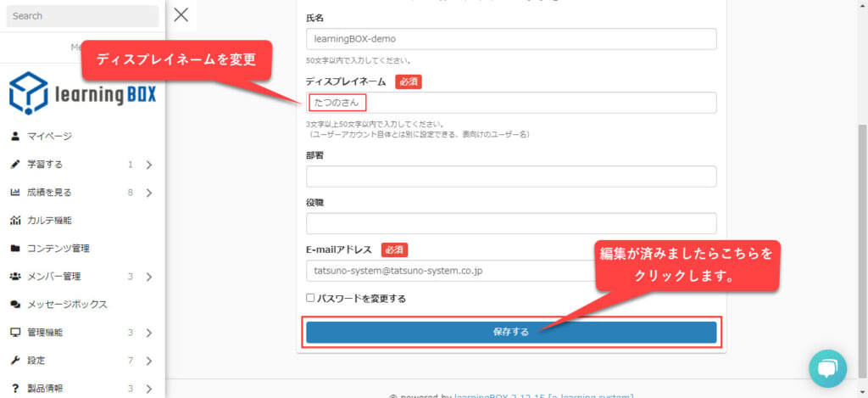Select the メッセージボックス menu entry
The height and width of the screenshot is (398, 868).
coord(67,305)
